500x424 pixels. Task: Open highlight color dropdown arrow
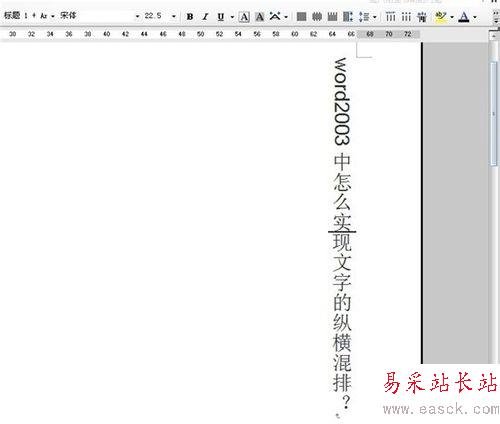pyautogui.click(x=452, y=17)
